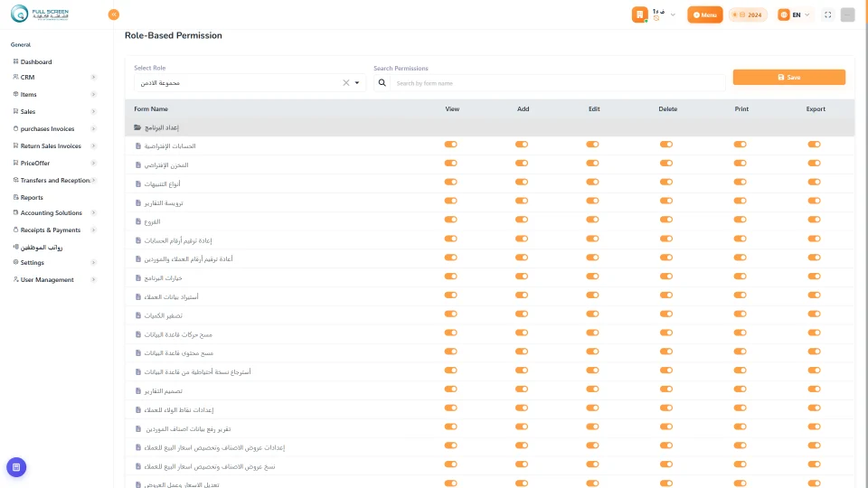Open the branch selector dropdown chevron

click(673, 15)
